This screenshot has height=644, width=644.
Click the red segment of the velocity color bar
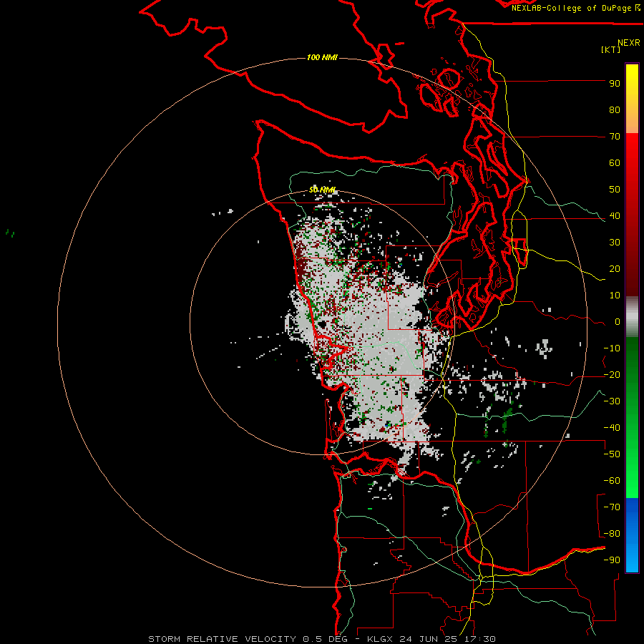pos(632,215)
